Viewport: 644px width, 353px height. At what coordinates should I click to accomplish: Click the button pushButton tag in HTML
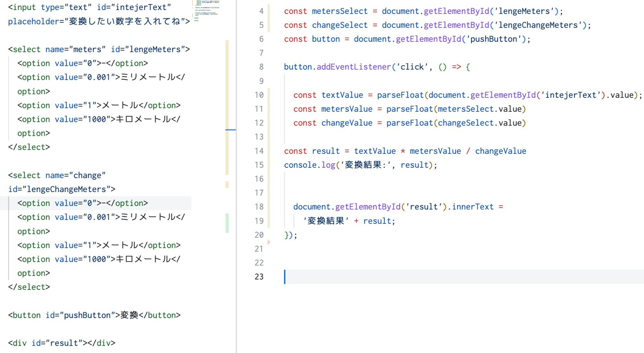(x=94, y=315)
